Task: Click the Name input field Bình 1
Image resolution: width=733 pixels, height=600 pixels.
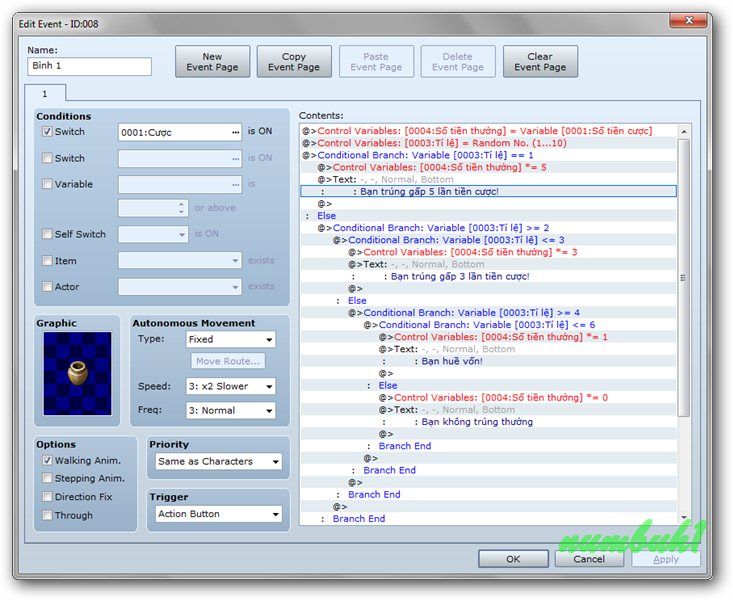Action: 89,66
